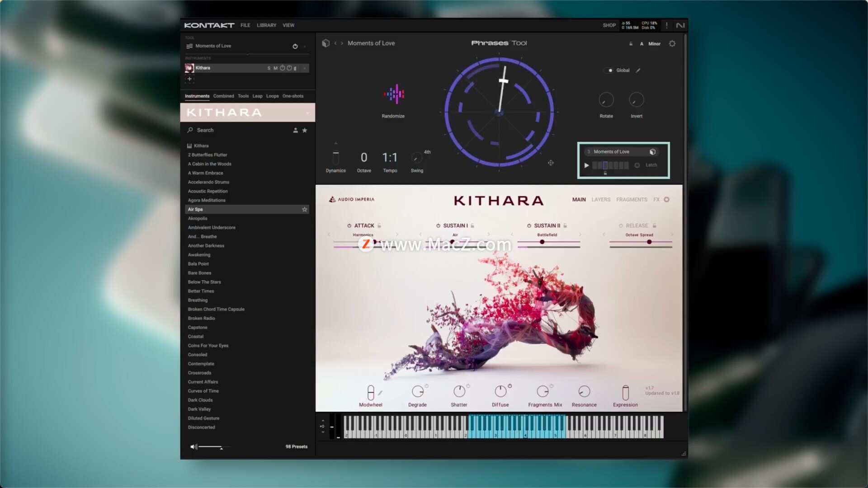
Task: Mute the Kithara instrument
Action: pyautogui.click(x=275, y=68)
